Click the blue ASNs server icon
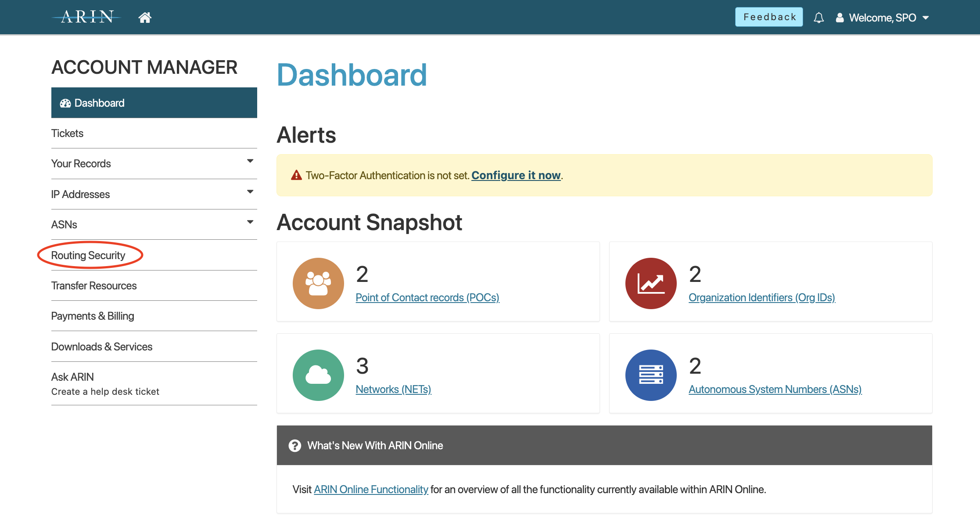Image resolution: width=980 pixels, height=523 pixels. pos(651,375)
